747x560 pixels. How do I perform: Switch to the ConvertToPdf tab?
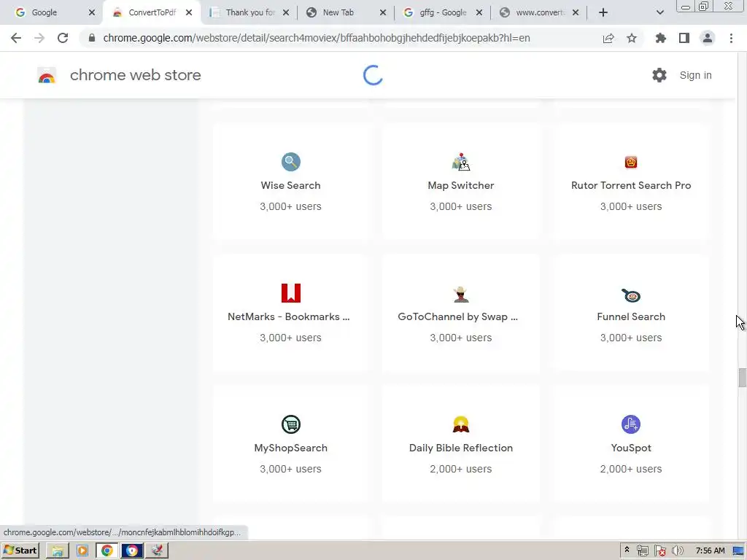coord(152,12)
